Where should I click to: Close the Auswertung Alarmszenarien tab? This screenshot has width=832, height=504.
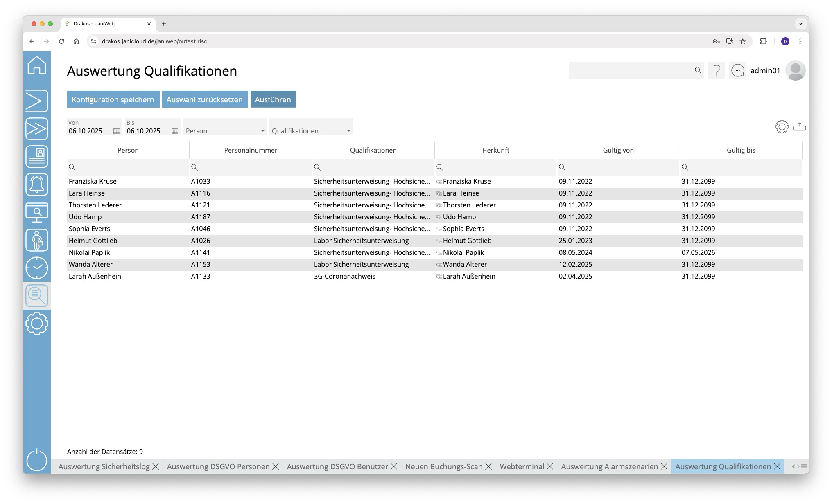(664, 466)
